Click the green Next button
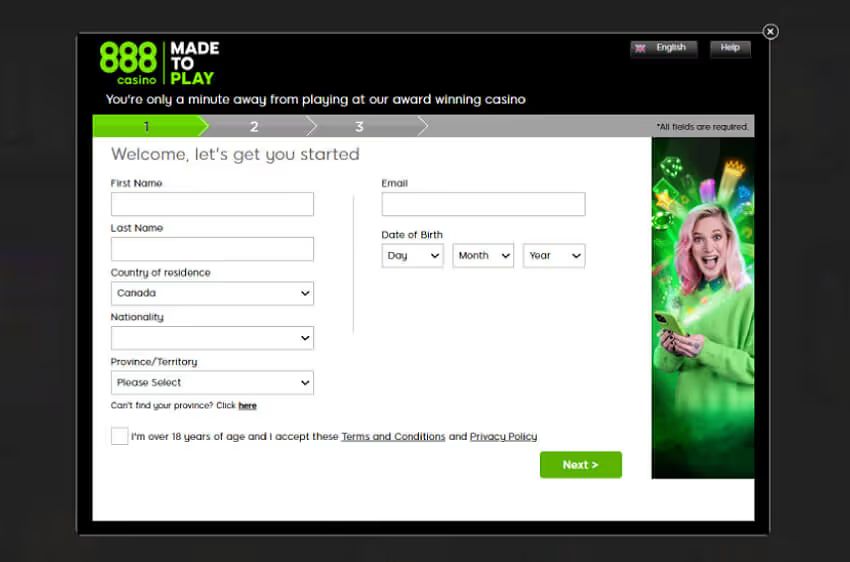Viewport: 850px width, 562px height. pos(581,465)
